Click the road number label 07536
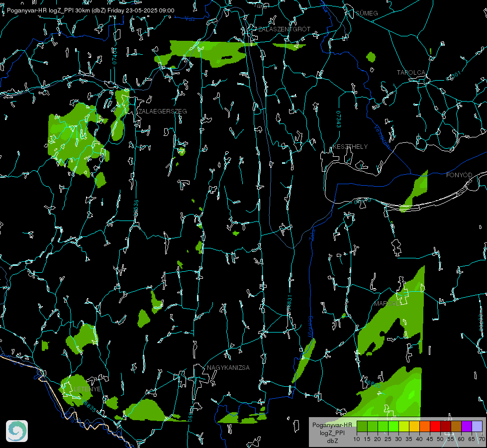 click(x=136, y=208)
